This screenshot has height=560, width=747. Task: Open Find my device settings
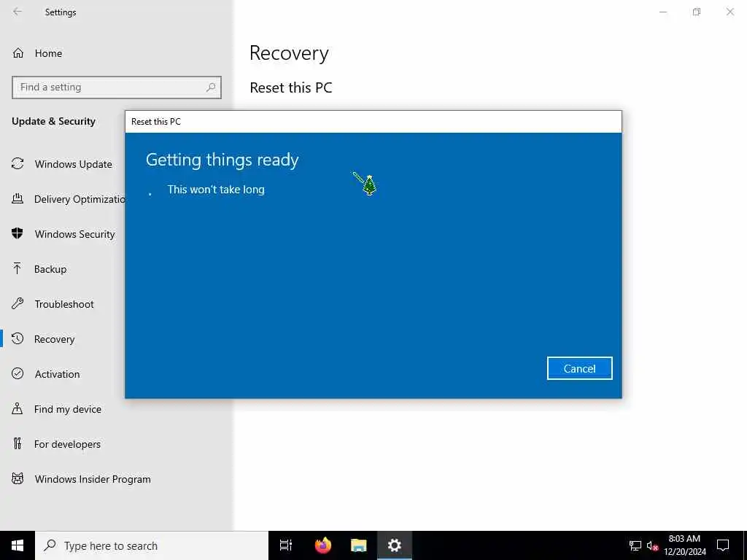click(68, 409)
